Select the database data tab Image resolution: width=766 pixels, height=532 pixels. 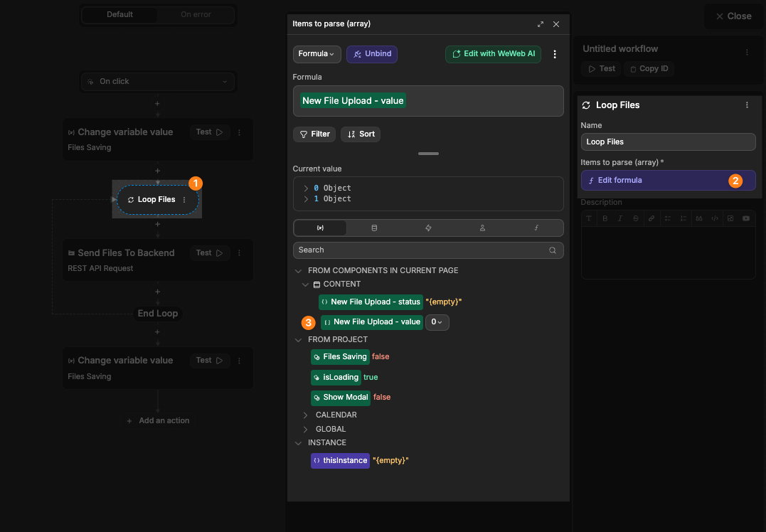pos(374,228)
